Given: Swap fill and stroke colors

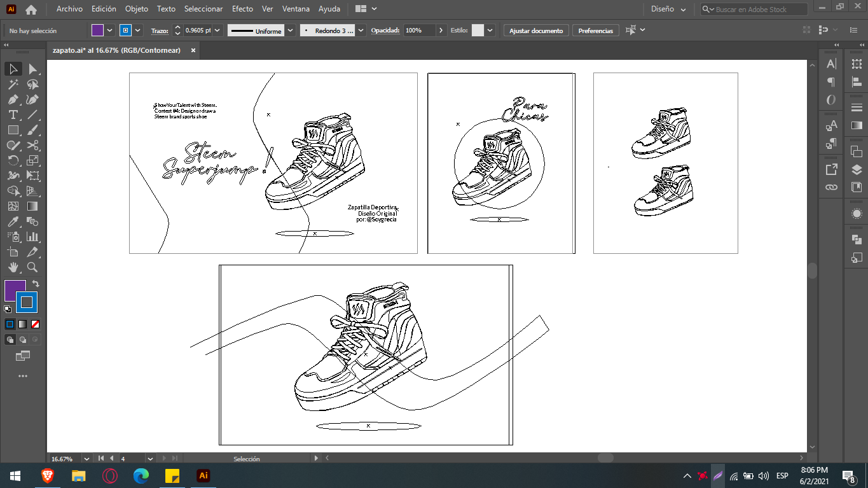Looking at the screenshot, I should (36, 284).
